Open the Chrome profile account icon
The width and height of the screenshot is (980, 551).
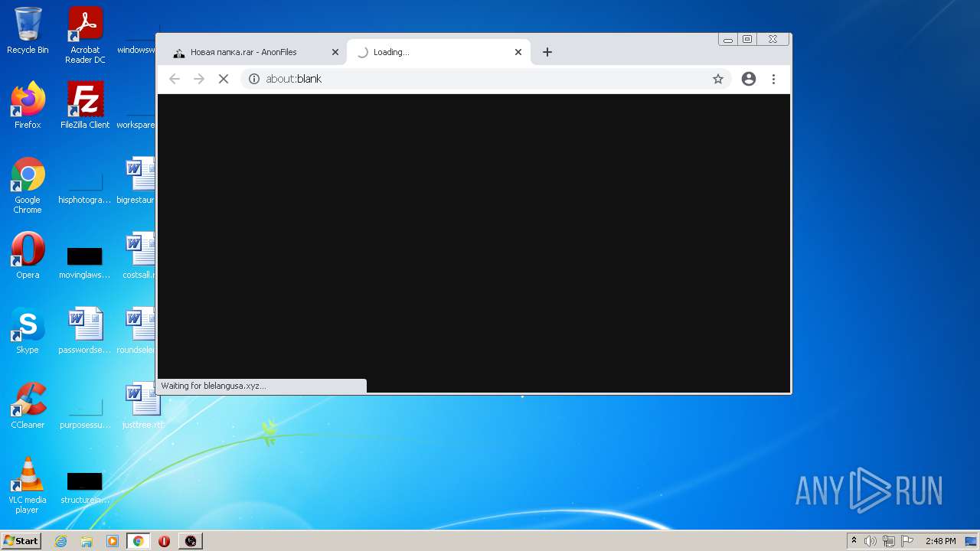[749, 79]
